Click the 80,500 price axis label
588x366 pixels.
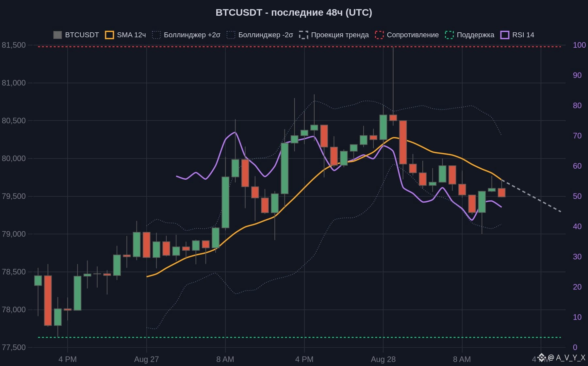14,121
